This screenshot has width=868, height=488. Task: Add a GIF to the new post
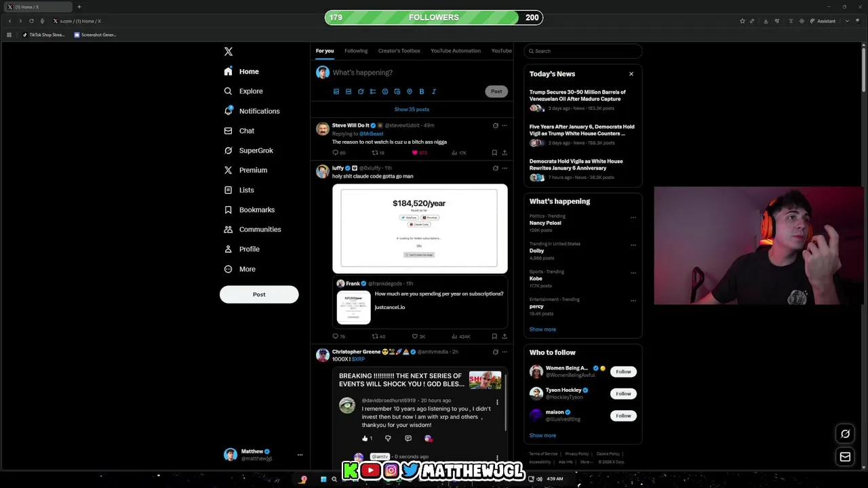pyautogui.click(x=349, y=91)
